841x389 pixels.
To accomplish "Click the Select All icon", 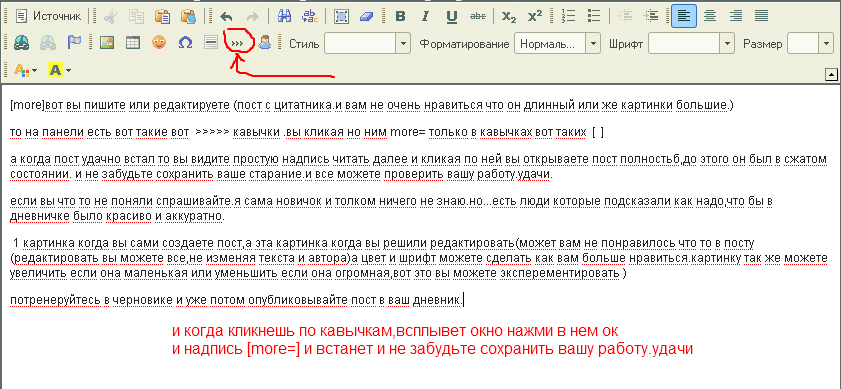I will [341, 16].
